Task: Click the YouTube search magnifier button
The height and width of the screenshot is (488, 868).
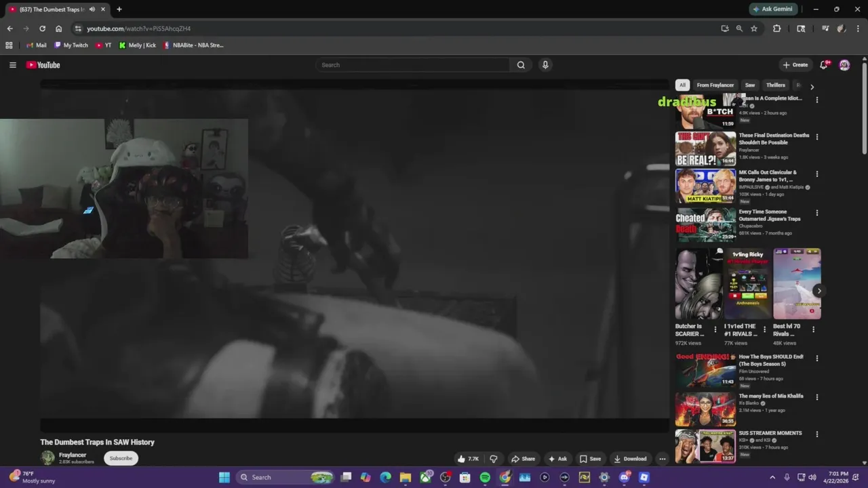Action: click(521, 65)
